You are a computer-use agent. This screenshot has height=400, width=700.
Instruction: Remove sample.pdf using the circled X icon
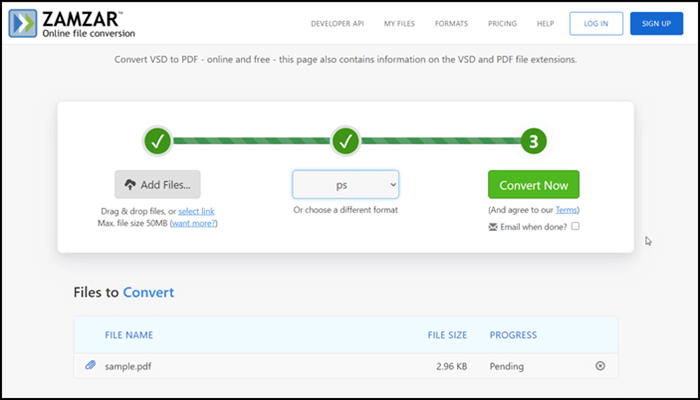pyautogui.click(x=600, y=366)
